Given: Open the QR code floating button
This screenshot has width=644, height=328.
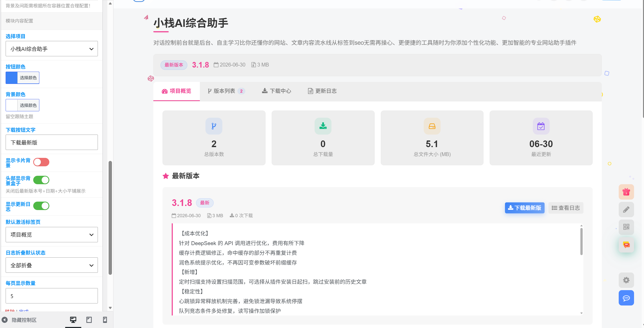Looking at the screenshot, I should [626, 227].
